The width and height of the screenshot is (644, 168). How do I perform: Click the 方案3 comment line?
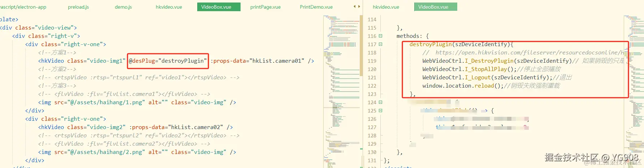(57, 86)
